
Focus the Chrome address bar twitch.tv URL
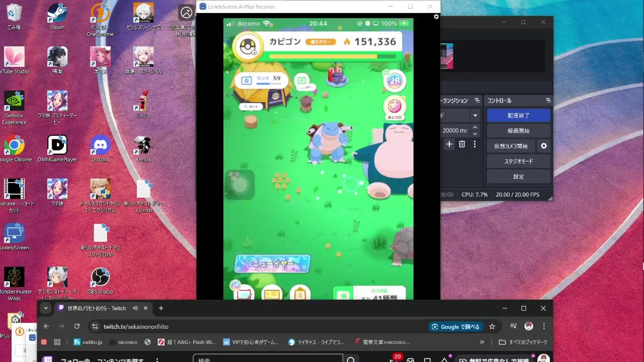pos(136,326)
